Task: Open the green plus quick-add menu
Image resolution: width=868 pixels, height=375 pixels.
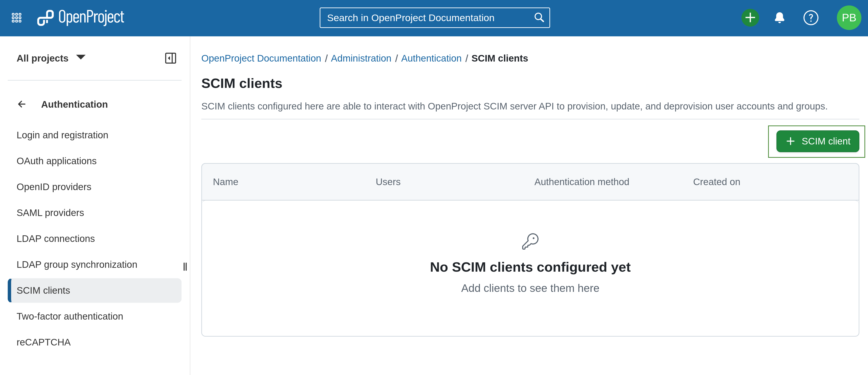Action: coord(750,17)
